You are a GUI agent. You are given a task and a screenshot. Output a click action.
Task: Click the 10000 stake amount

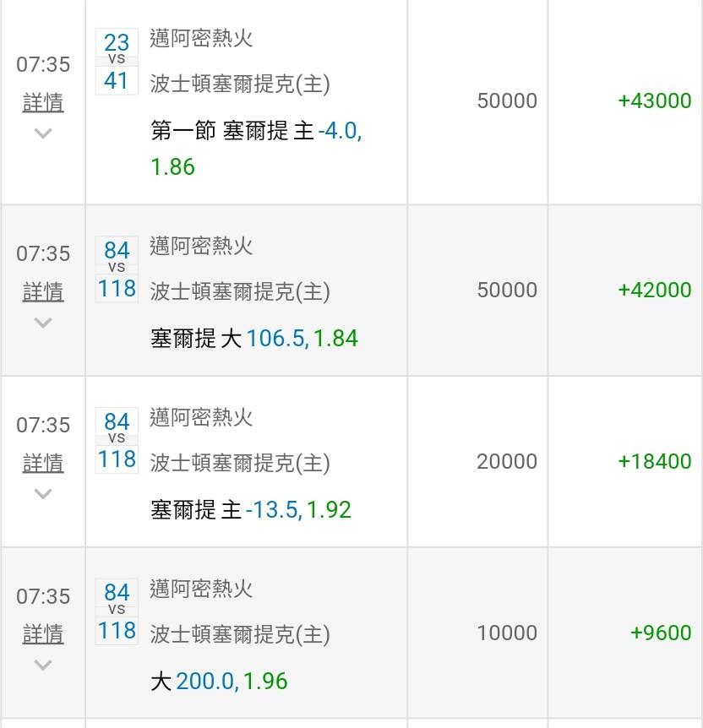point(507,633)
